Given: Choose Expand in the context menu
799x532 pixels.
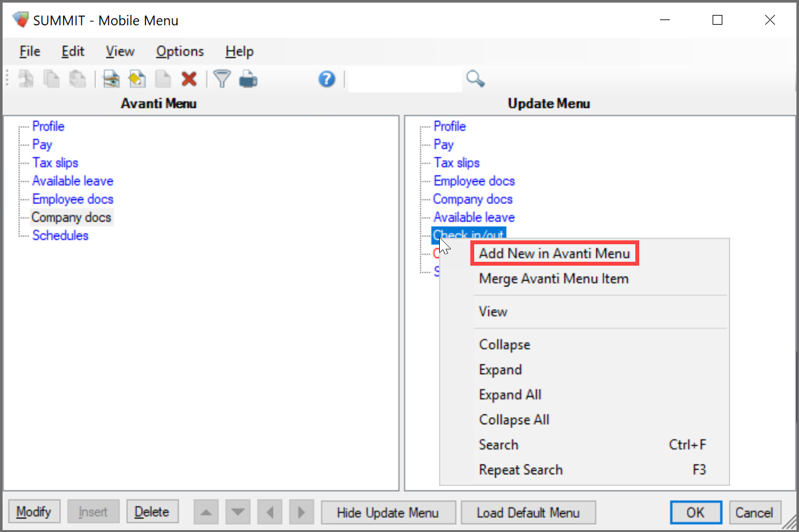Looking at the screenshot, I should click(500, 370).
